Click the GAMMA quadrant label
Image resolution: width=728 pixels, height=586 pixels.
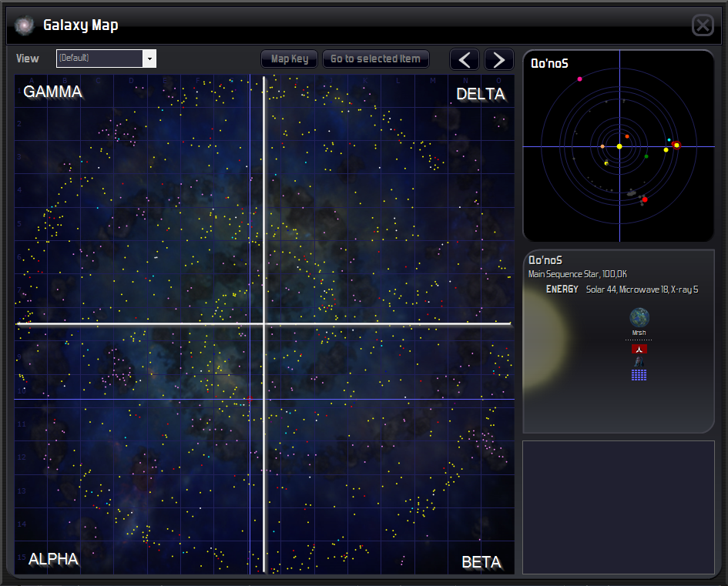click(52, 92)
